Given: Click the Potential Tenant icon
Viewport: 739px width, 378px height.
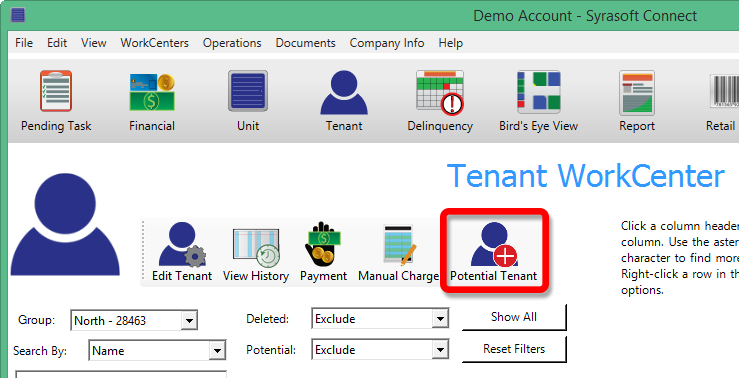Looking at the screenshot, I should click(494, 244).
